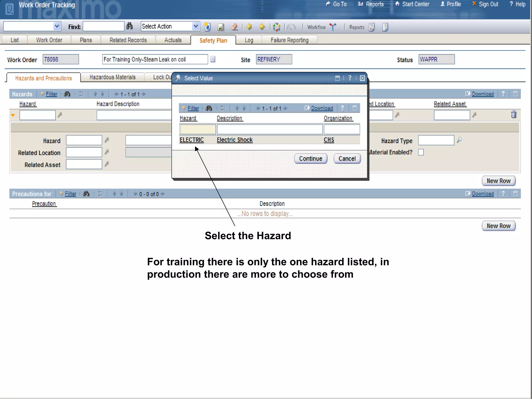This screenshot has height=399, width=532.
Task: Expand the query dropdown left of Find
Action: (57, 26)
